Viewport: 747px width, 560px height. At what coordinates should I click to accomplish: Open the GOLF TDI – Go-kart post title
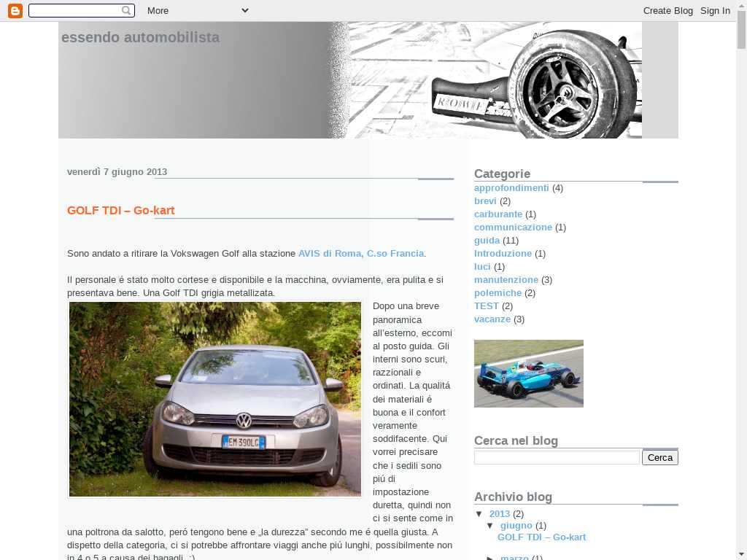[x=120, y=211]
